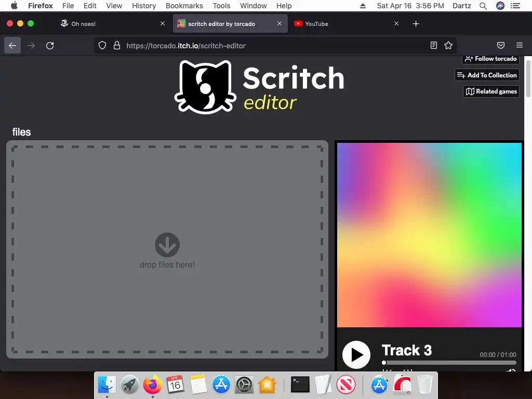Open the Edit menu
The height and width of the screenshot is (399, 532).
pos(90,6)
